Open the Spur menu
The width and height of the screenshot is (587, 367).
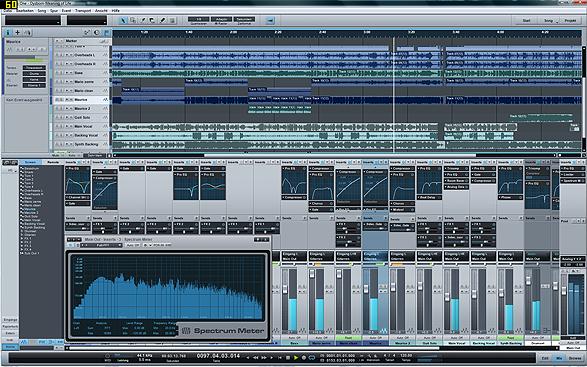pos(54,11)
